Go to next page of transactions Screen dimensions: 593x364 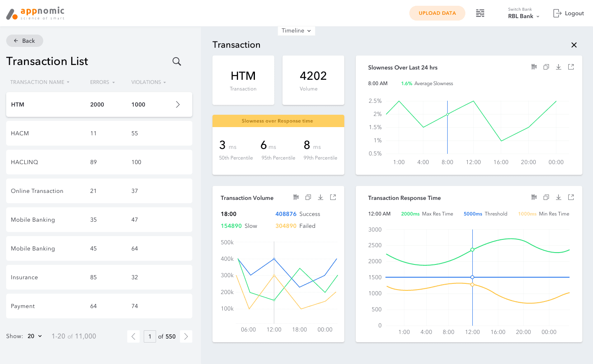coord(186,336)
